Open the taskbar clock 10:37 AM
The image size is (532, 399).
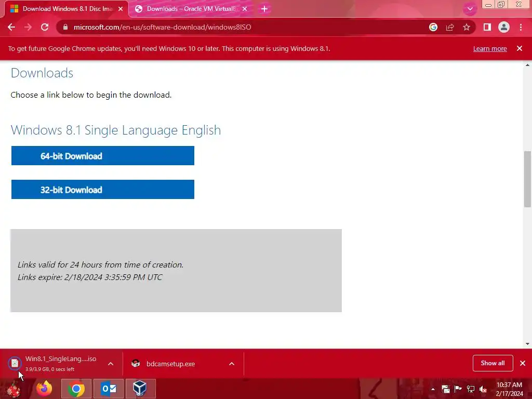509,389
